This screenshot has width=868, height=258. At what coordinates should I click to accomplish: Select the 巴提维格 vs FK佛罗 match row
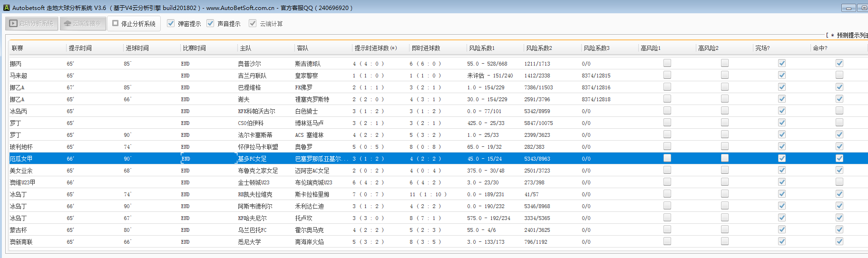point(249,87)
